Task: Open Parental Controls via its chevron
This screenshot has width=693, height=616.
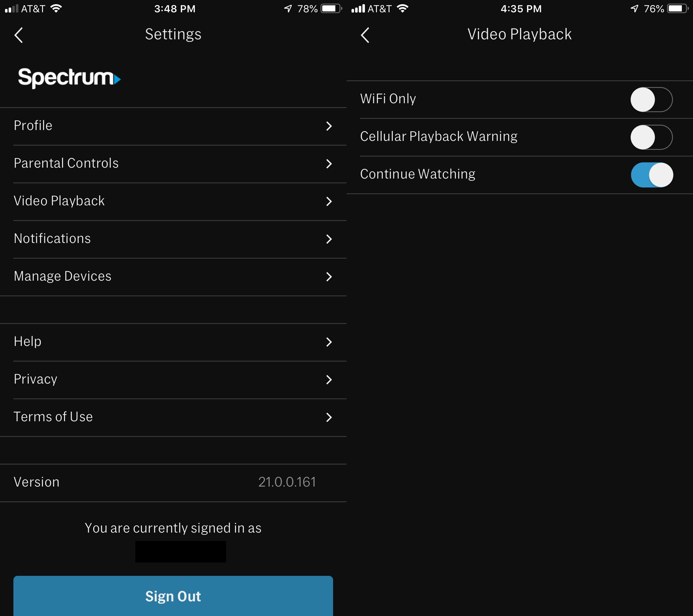Action: click(329, 164)
